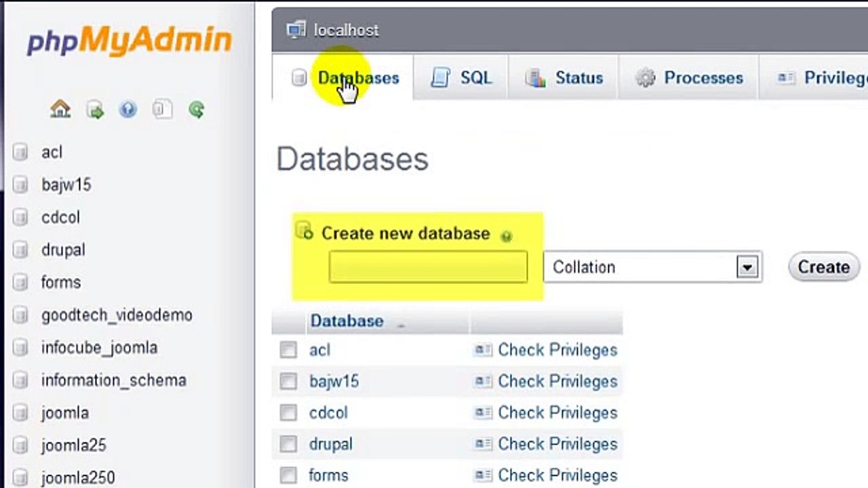Click the help icon beside Create new database

coord(506,236)
